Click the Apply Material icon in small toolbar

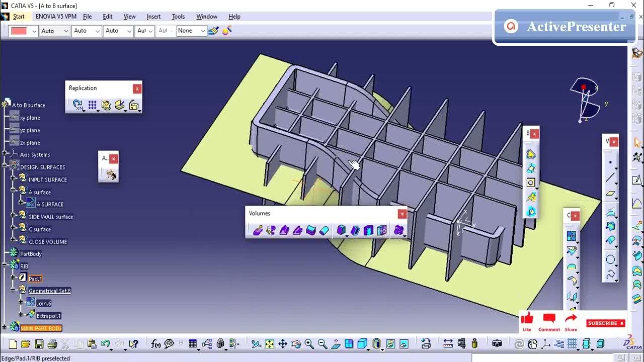[x=111, y=174]
